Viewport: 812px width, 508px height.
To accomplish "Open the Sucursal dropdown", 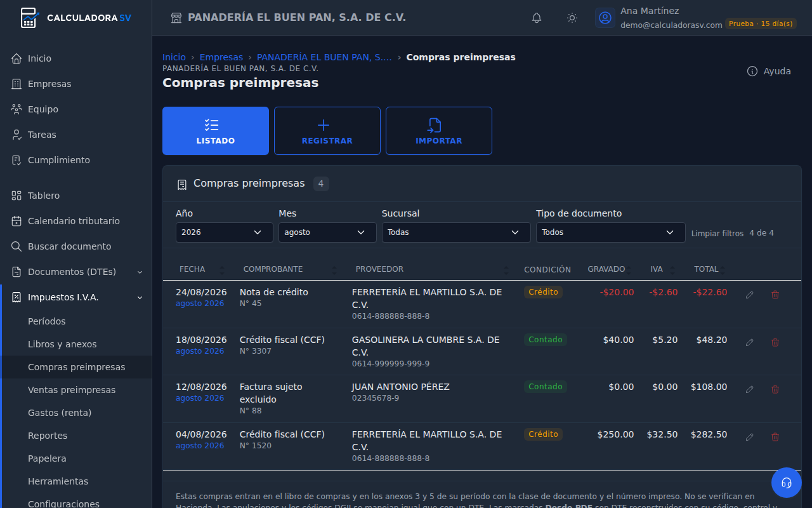I will point(456,232).
